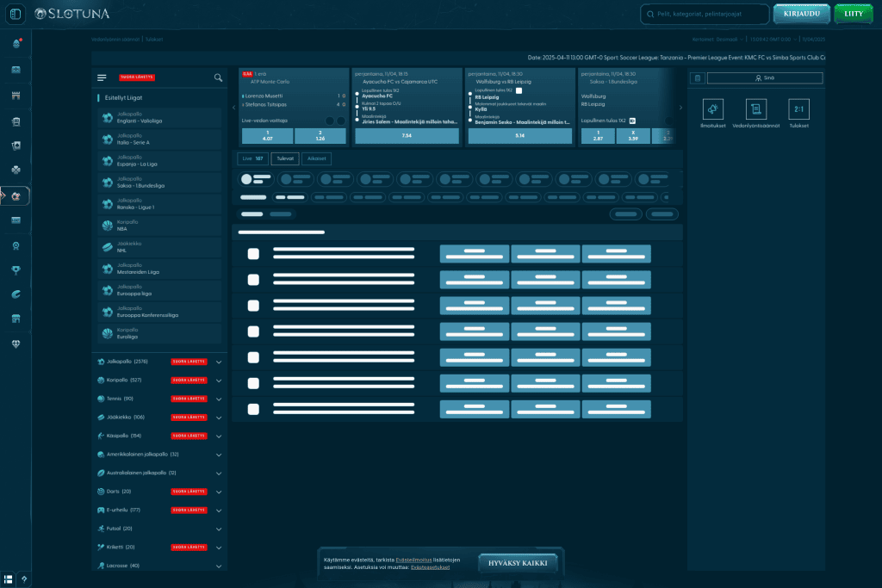The image size is (882, 588).
Task: Open Vedonlyönnin säännöt link at top
Action: pyautogui.click(x=115, y=40)
